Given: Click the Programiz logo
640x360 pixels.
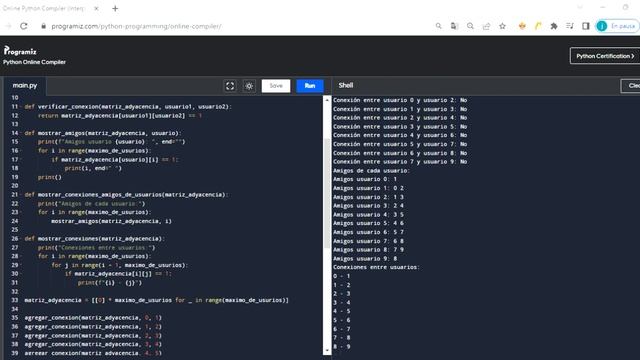Looking at the screenshot, I should pos(20,51).
